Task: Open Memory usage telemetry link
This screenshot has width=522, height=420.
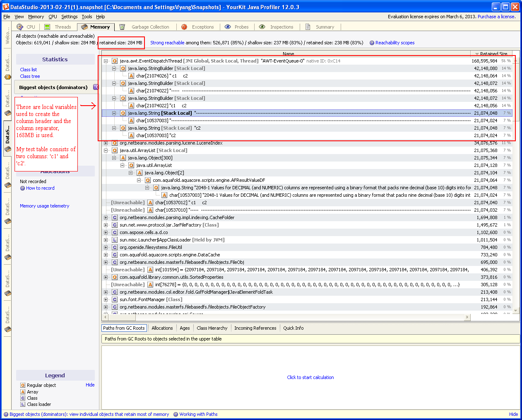Action: (x=45, y=206)
